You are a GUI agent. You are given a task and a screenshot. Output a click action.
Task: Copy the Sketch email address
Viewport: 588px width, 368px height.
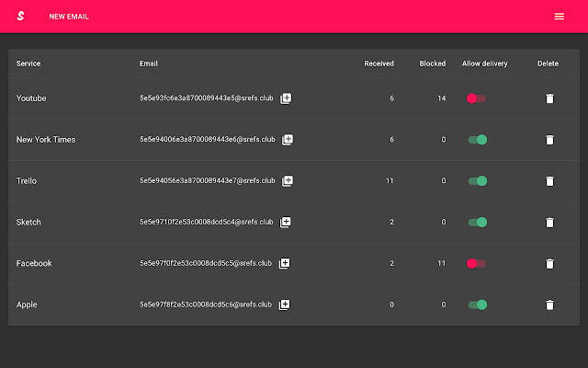(286, 222)
